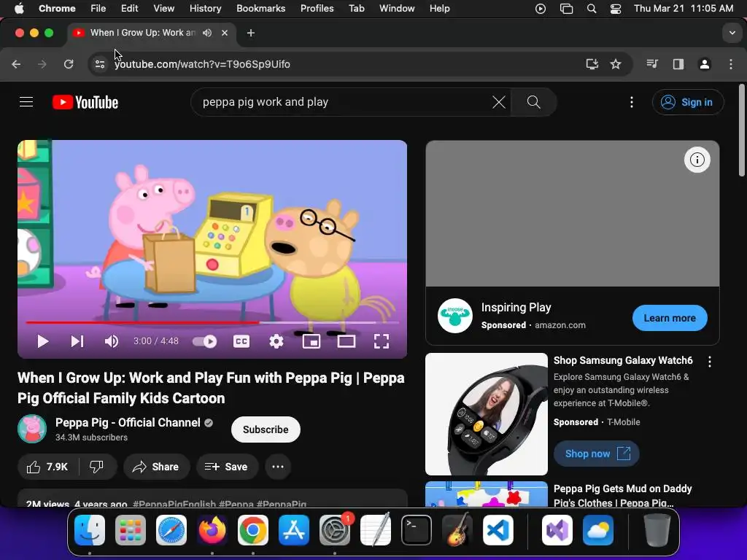Clear the search query with X
Viewport: 747px width, 560px height.
point(499,102)
